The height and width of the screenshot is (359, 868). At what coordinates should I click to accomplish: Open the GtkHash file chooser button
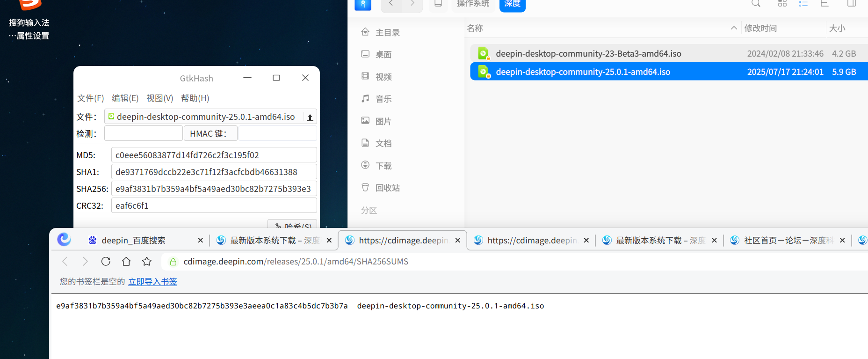(x=210, y=117)
